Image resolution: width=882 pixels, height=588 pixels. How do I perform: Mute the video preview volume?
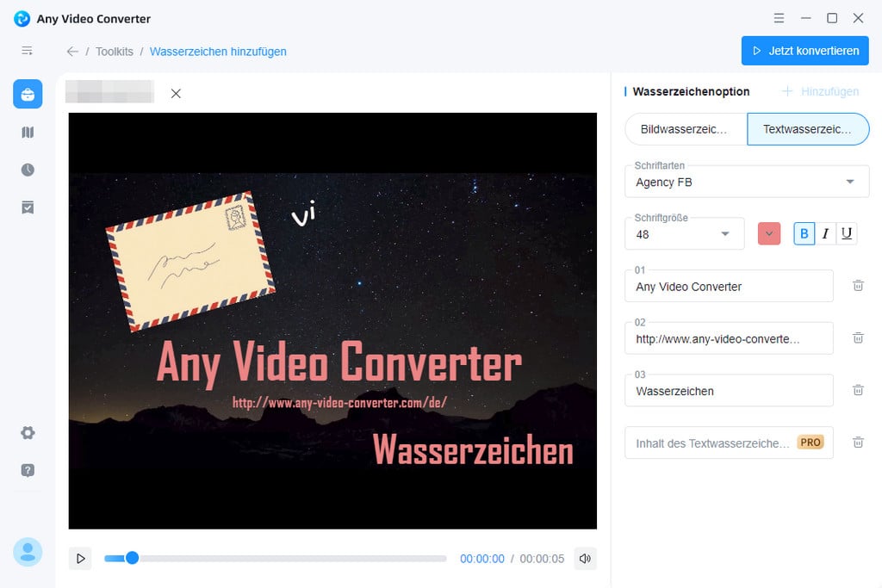[585, 559]
